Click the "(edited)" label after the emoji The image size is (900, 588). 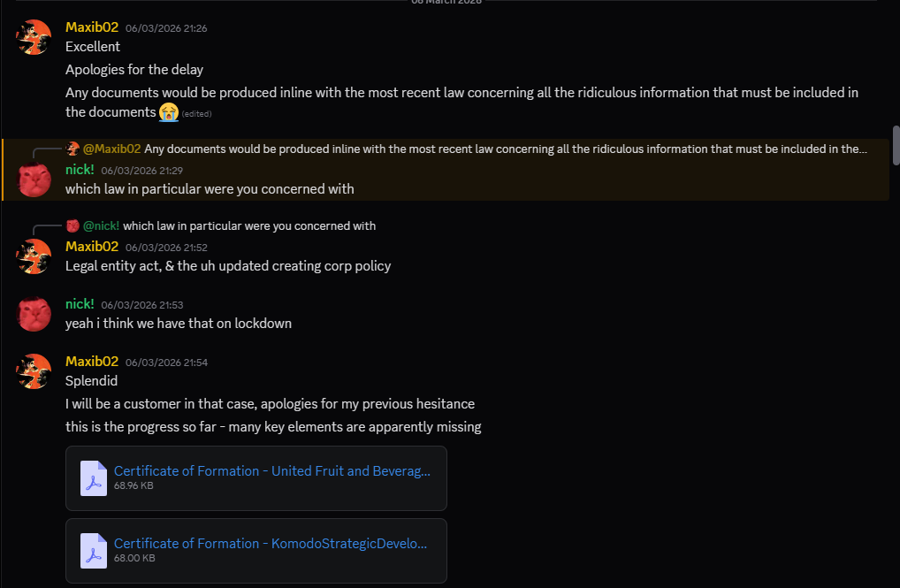pyautogui.click(x=196, y=114)
